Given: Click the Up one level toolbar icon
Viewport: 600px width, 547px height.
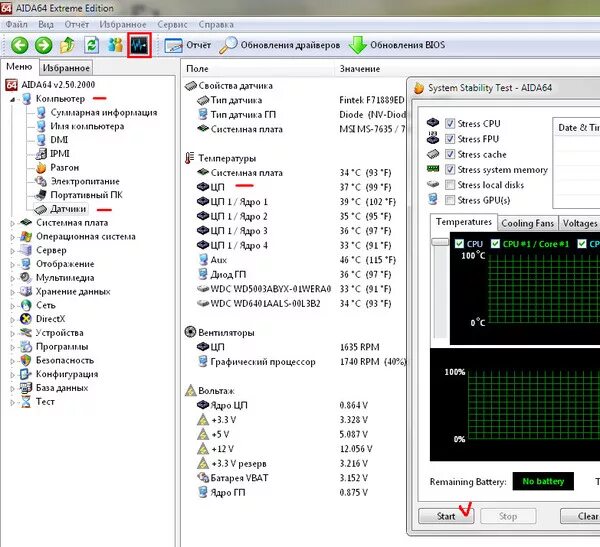Looking at the screenshot, I should pos(67,45).
